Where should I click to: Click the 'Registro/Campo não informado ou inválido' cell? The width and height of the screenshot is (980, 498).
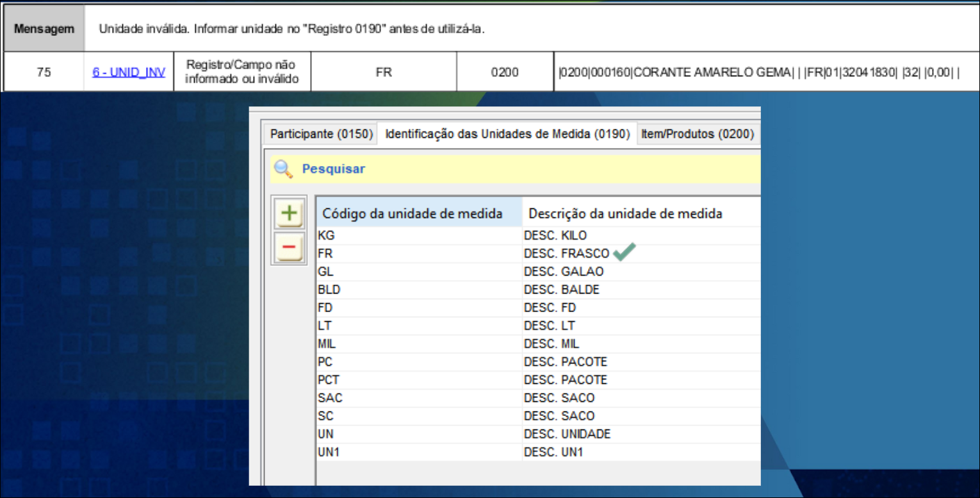pos(242,72)
